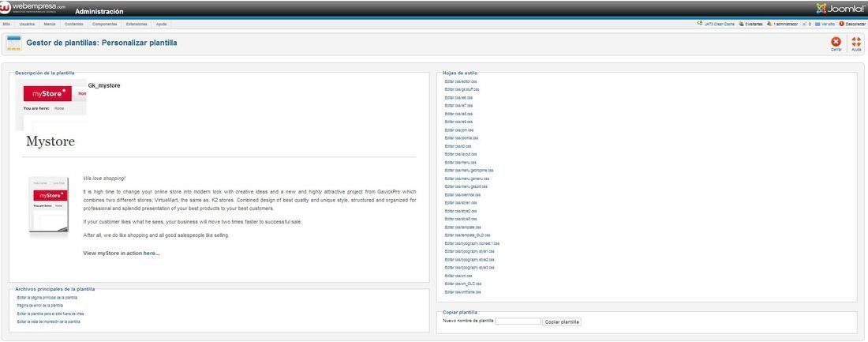Screen dimensions: 868x342
Task: Open the Ayuda lifebuoy toolbar icon
Action: click(x=856, y=42)
